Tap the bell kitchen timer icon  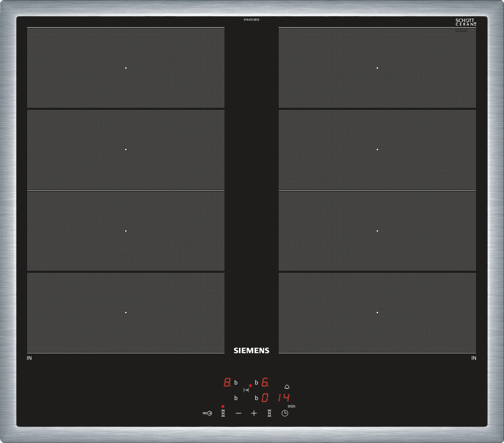[287, 387]
